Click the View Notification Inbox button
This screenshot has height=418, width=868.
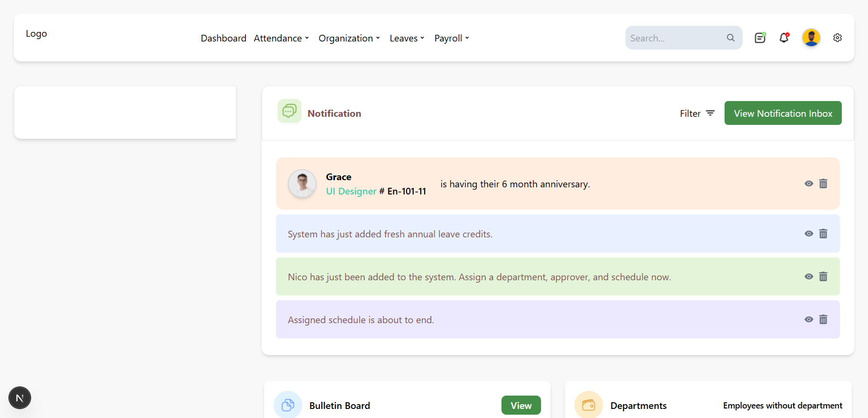pyautogui.click(x=783, y=113)
